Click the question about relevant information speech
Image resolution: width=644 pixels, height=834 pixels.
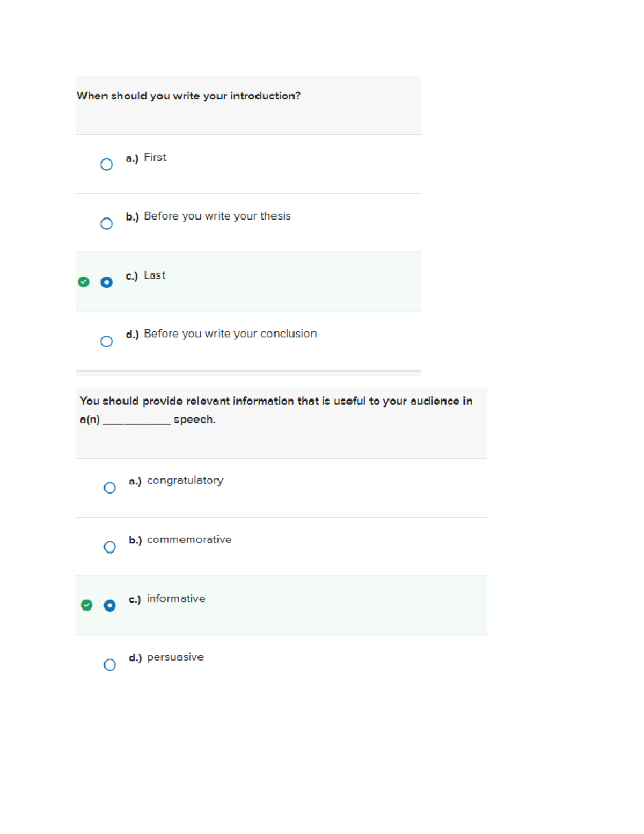276,410
